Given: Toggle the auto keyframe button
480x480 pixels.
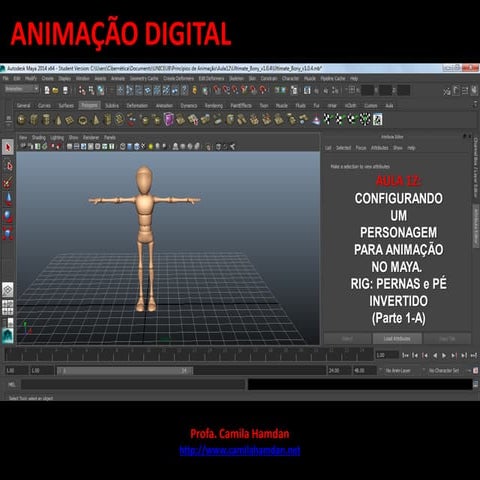Looking at the screenshot, I should pyautogui.click(x=476, y=370).
